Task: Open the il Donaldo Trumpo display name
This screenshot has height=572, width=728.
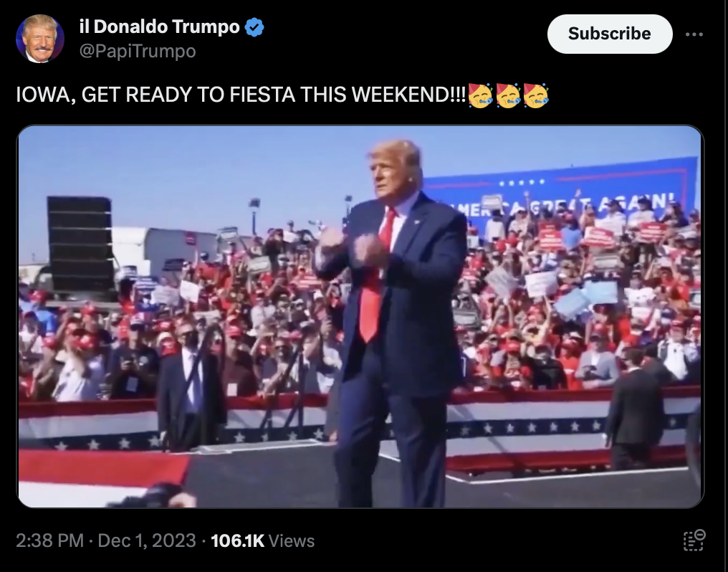Action: point(159,27)
